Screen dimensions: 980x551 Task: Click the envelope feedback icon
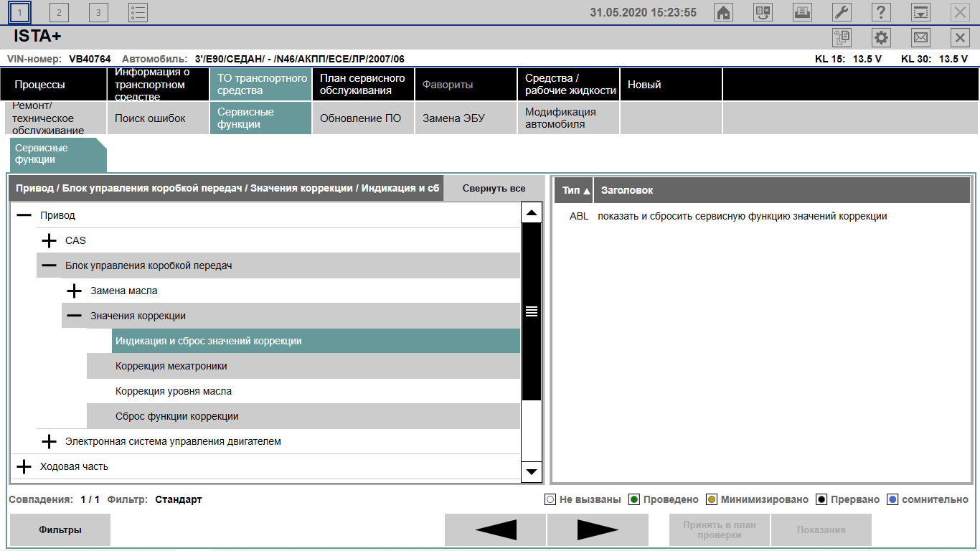pos(920,37)
